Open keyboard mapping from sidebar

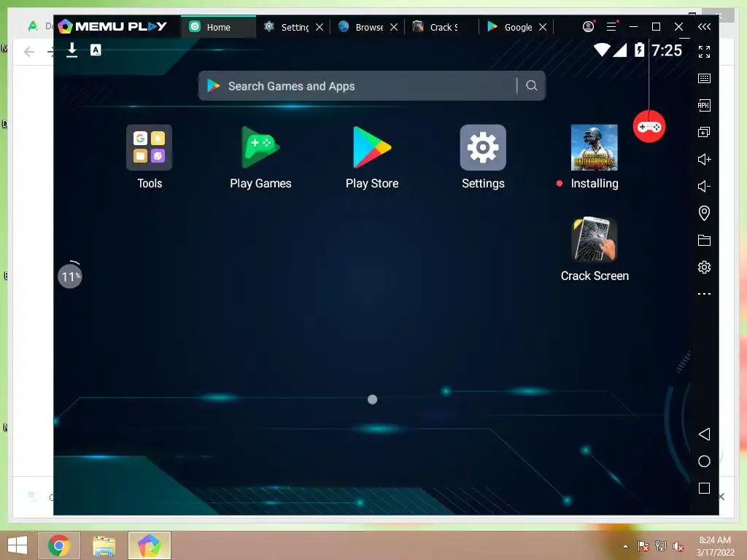pyautogui.click(x=704, y=78)
